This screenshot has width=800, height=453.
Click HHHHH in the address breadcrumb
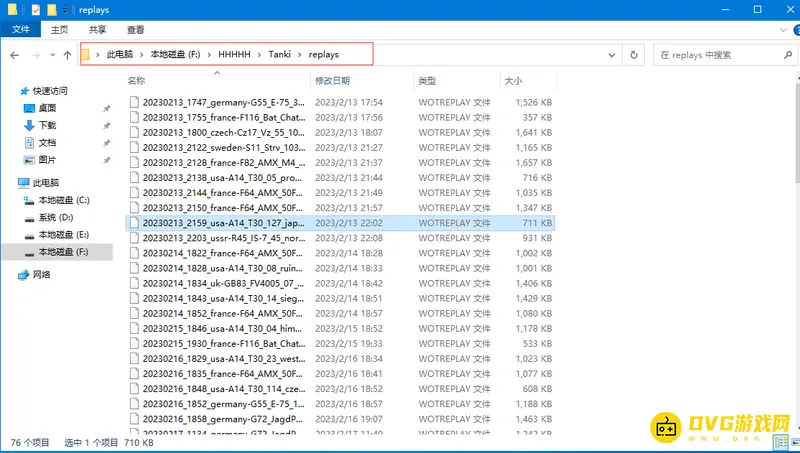click(234, 54)
